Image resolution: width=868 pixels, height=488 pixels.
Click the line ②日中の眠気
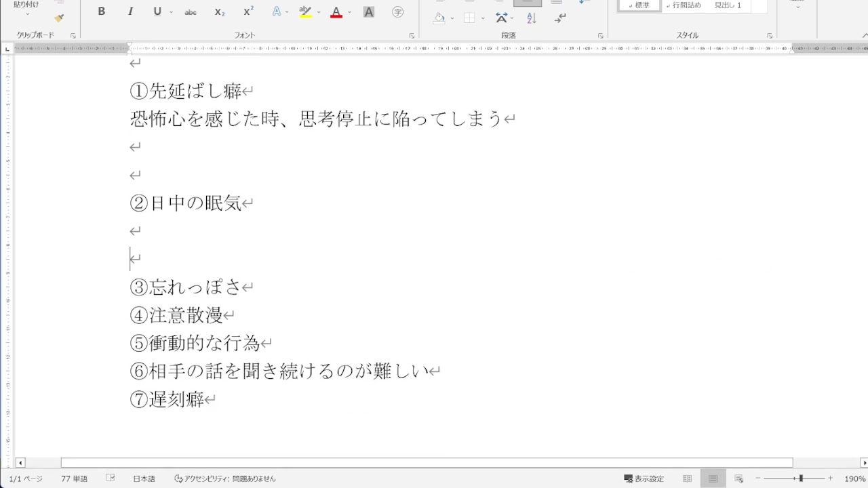186,203
